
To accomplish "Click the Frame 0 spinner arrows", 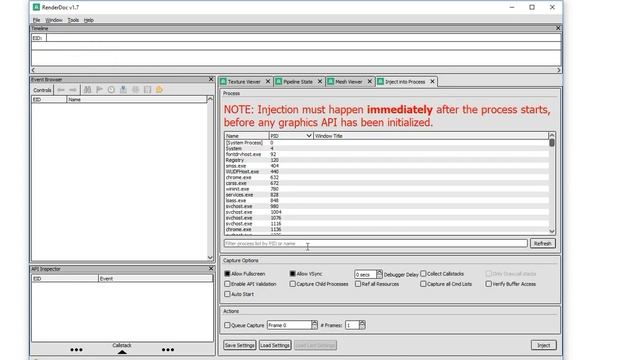I will click(314, 325).
